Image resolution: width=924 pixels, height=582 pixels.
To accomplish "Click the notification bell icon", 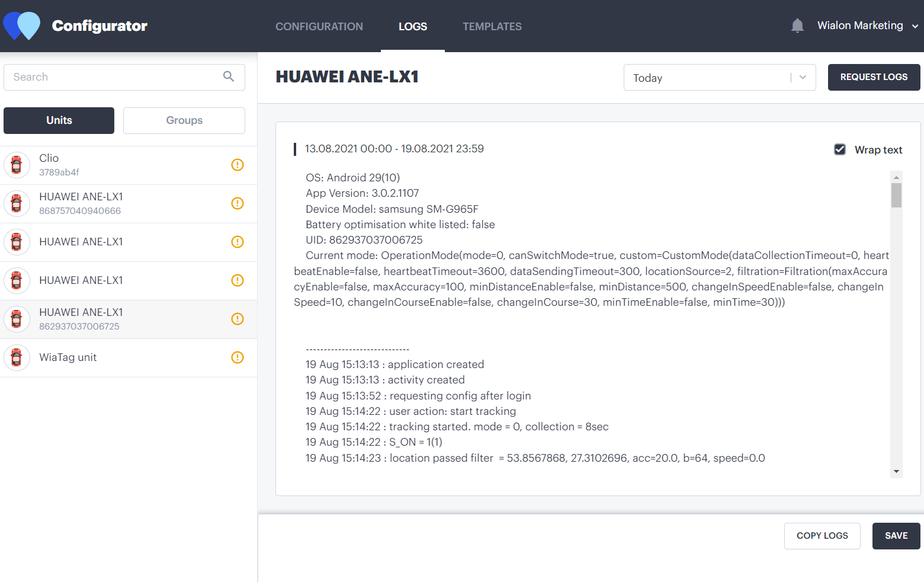I will coord(797,26).
